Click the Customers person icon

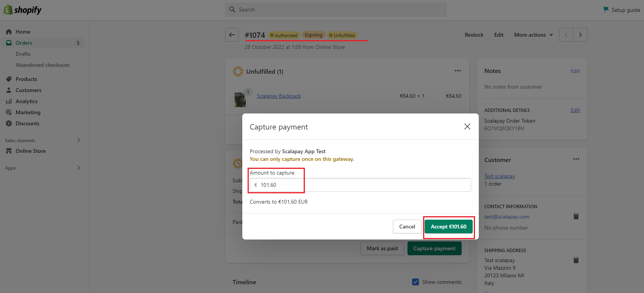point(9,90)
